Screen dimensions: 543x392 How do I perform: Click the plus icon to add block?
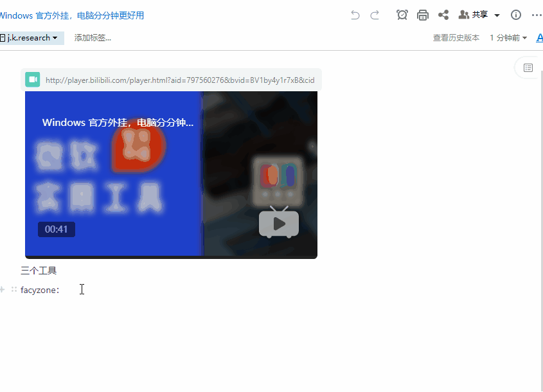point(3,289)
